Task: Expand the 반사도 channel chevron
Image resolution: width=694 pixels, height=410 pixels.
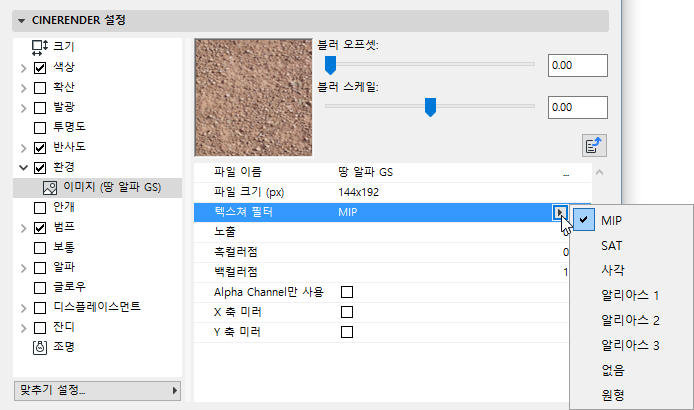Action: pyautogui.click(x=23, y=148)
